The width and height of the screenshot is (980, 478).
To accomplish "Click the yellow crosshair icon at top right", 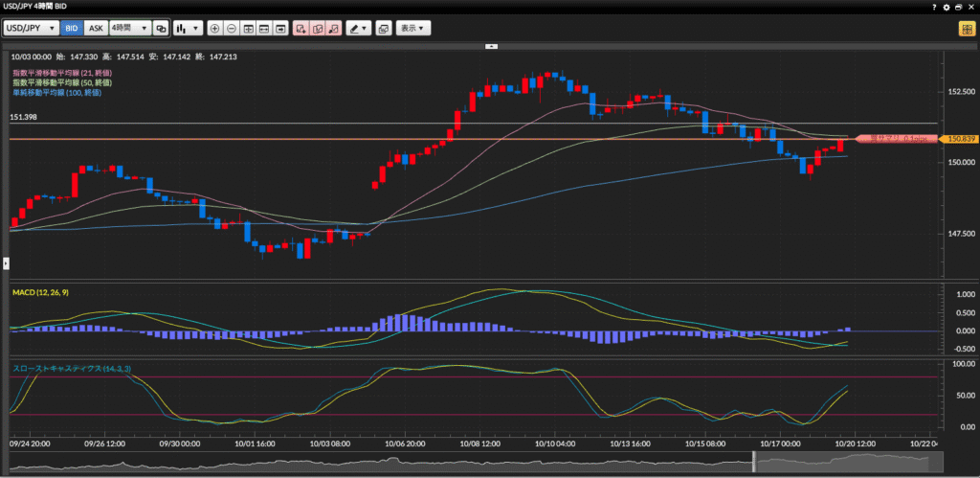I will pos(967,29).
